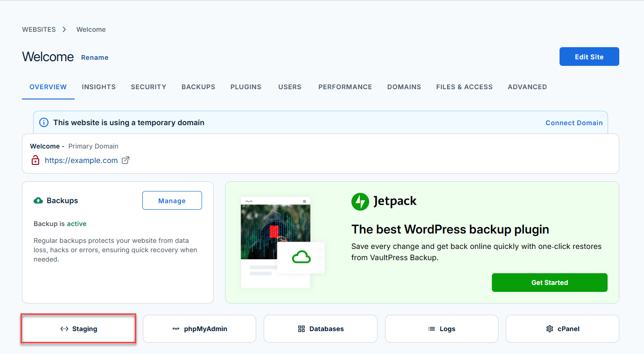Click the "Primary Domain" label

click(x=93, y=146)
